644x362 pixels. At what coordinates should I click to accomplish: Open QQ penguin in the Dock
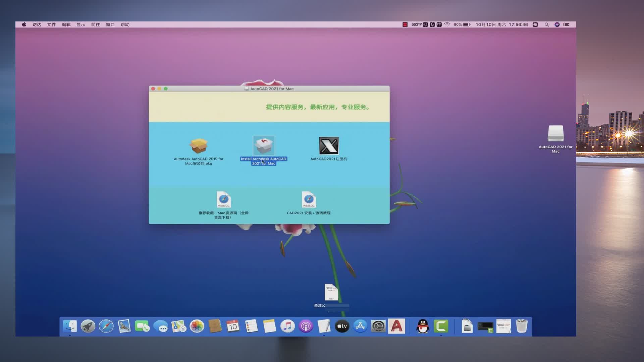click(x=423, y=326)
